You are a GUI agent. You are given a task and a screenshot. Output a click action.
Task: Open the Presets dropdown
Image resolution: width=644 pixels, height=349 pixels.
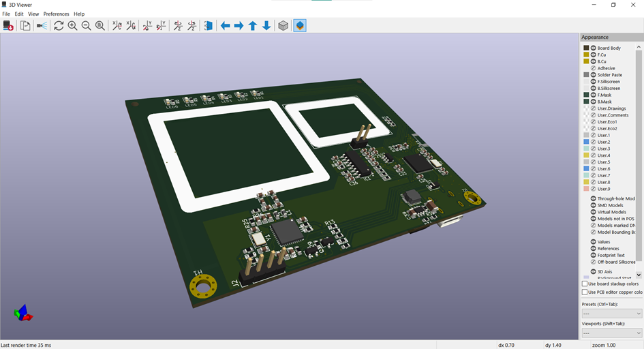tap(611, 314)
